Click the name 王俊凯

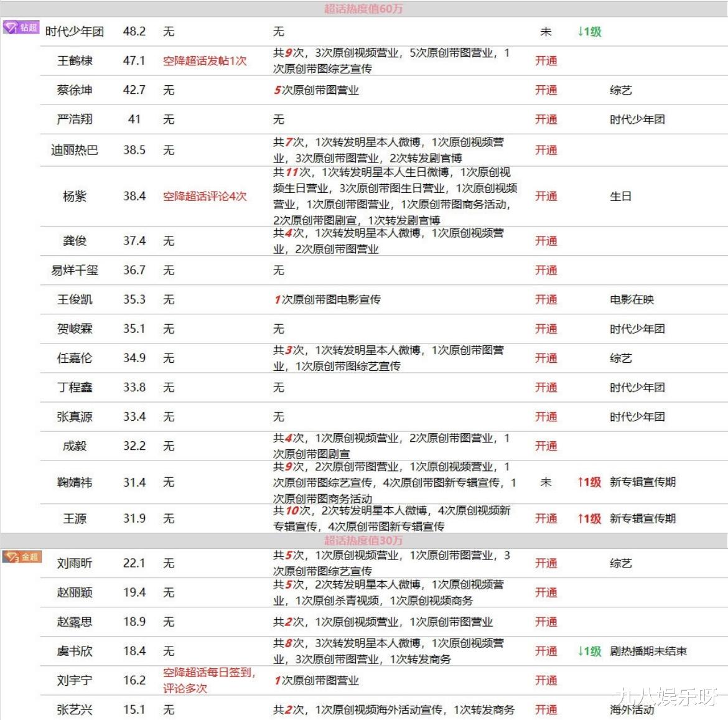click(x=74, y=299)
